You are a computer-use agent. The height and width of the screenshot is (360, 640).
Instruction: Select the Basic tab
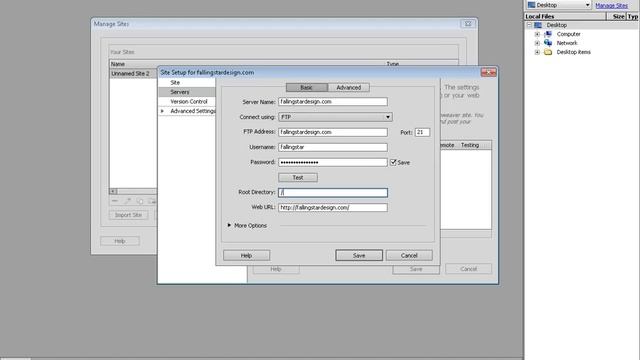(x=307, y=87)
